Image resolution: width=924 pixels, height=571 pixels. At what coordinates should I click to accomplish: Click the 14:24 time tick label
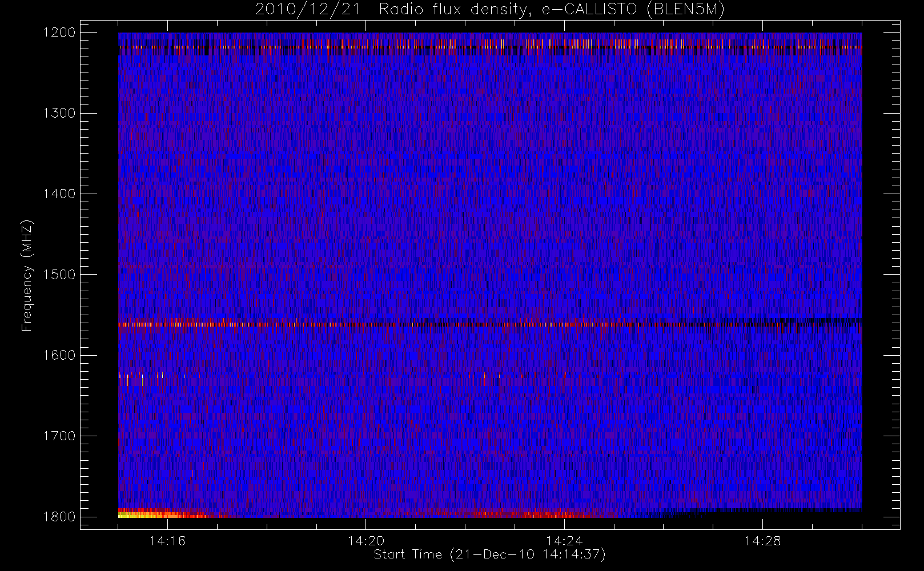564,541
